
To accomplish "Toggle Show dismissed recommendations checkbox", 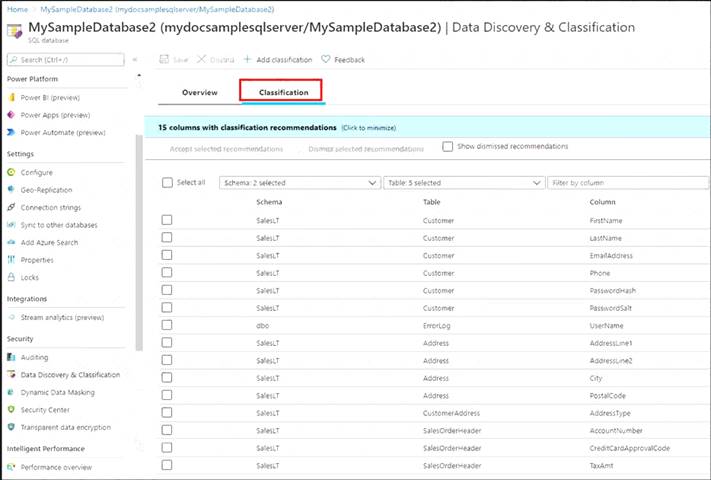I will [448, 146].
